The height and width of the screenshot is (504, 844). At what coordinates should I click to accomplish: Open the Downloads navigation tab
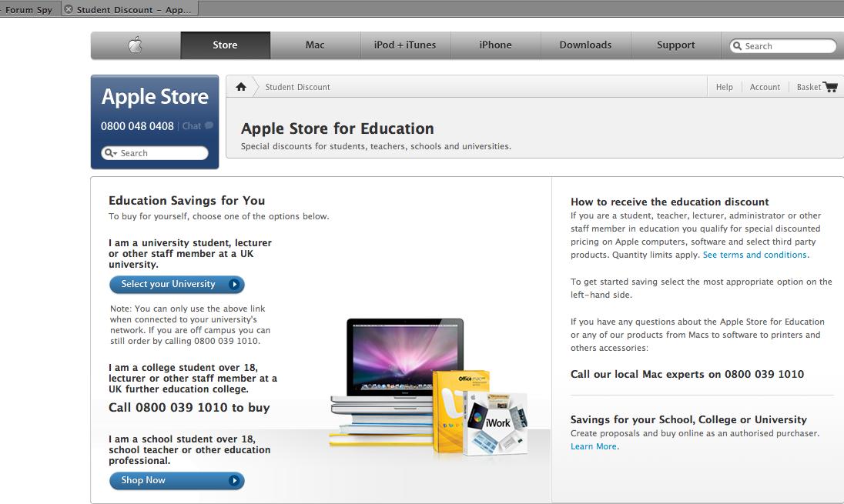(x=585, y=45)
